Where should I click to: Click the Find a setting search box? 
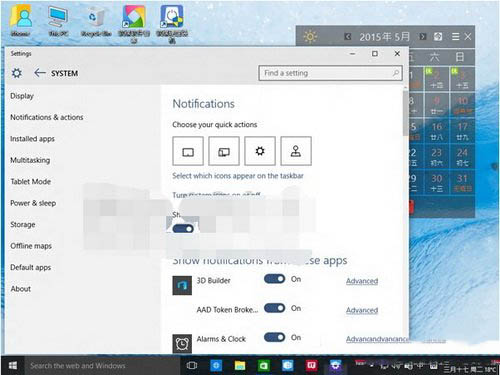[330, 73]
